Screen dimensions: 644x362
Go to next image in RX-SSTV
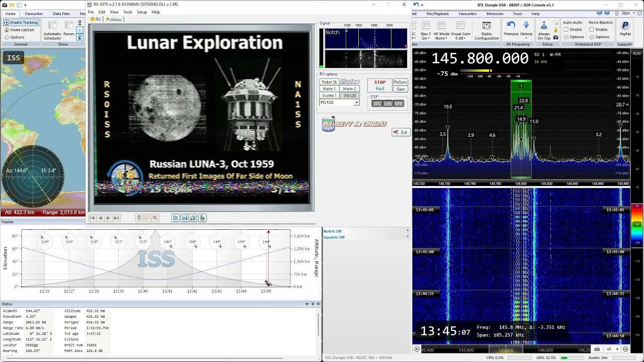click(108, 218)
